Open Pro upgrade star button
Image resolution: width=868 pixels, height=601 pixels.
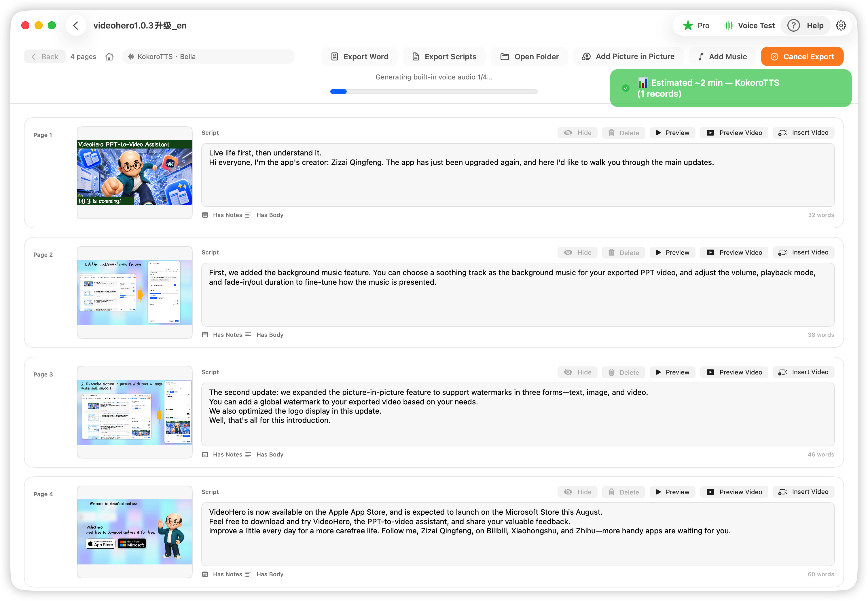[x=696, y=26]
